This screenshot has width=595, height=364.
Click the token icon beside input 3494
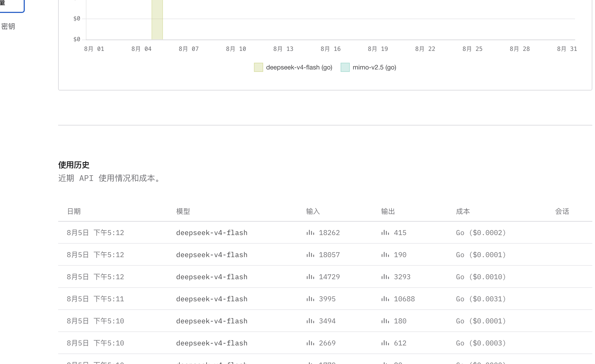[310, 321]
